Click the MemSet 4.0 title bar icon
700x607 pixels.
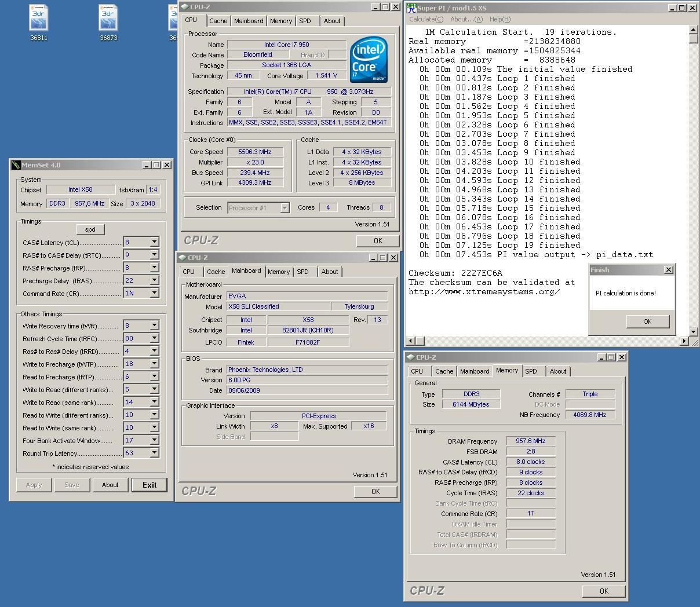[x=16, y=165]
